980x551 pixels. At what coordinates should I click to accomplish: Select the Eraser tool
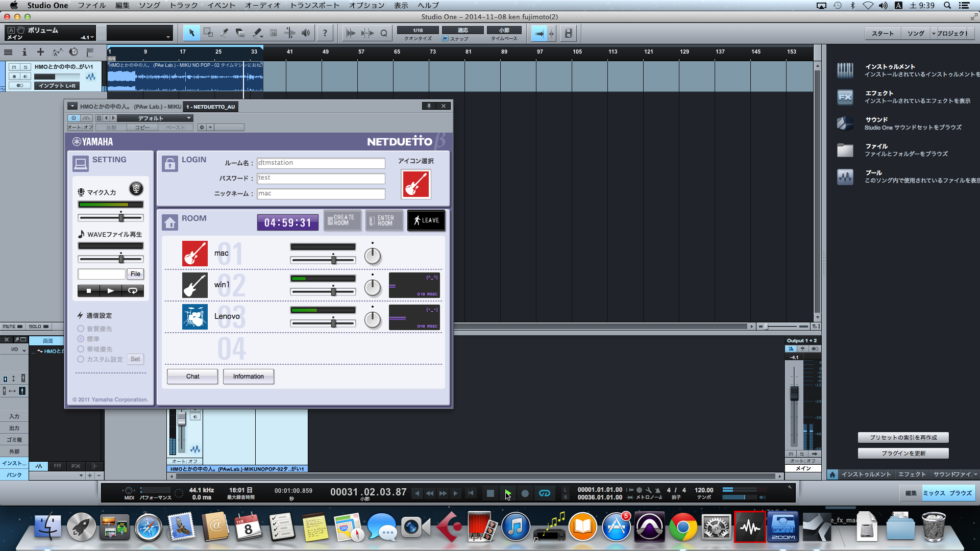click(240, 33)
